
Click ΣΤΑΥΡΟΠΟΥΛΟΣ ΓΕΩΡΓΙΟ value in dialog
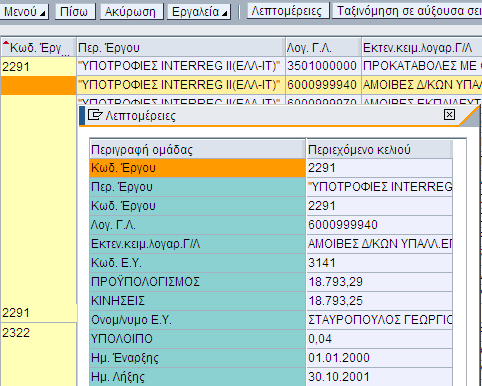click(x=379, y=320)
